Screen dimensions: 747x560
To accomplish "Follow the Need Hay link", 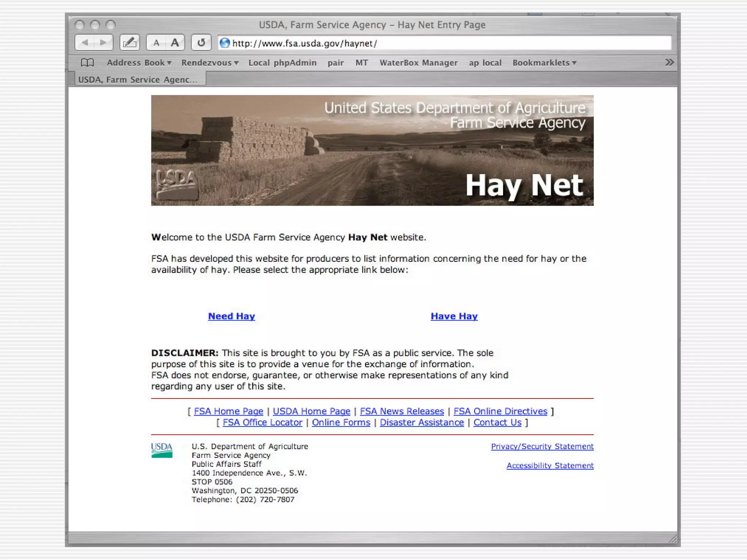I will click(231, 316).
